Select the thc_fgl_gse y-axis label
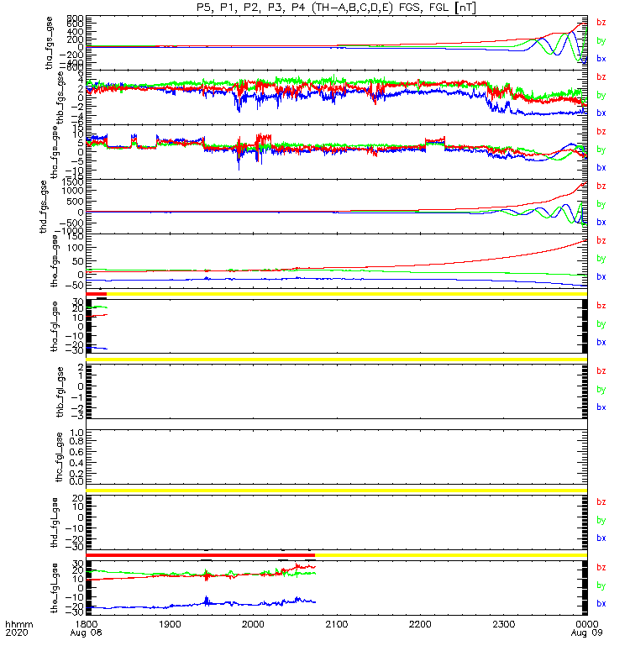This screenshot has width=630, height=672. point(60,457)
